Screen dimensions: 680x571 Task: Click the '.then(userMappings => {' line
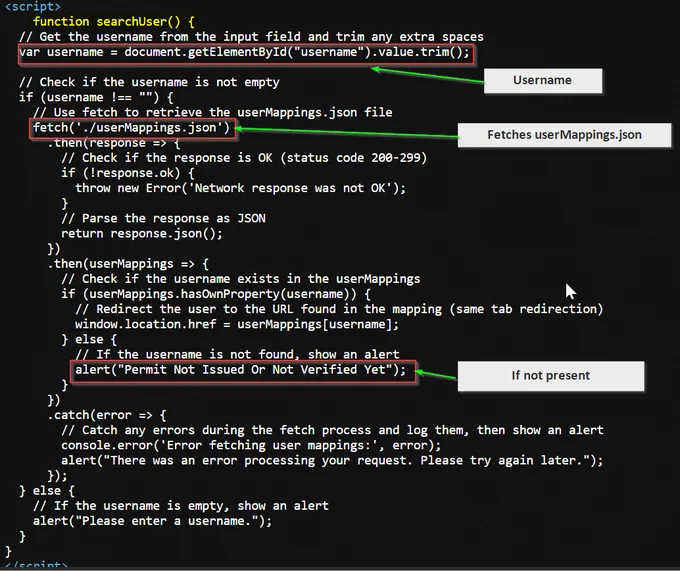pos(128,264)
